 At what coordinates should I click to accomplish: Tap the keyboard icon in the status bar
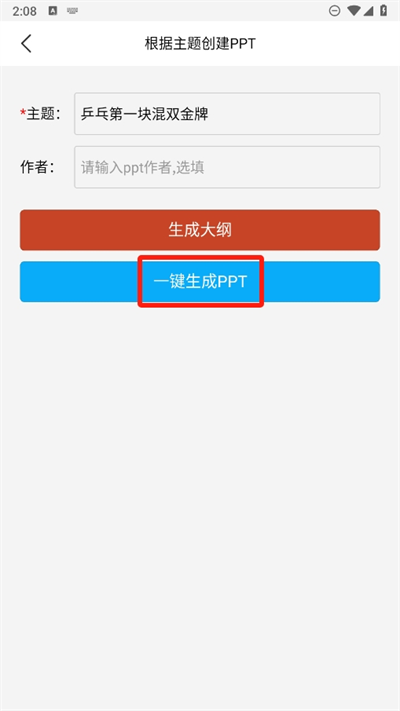72,11
